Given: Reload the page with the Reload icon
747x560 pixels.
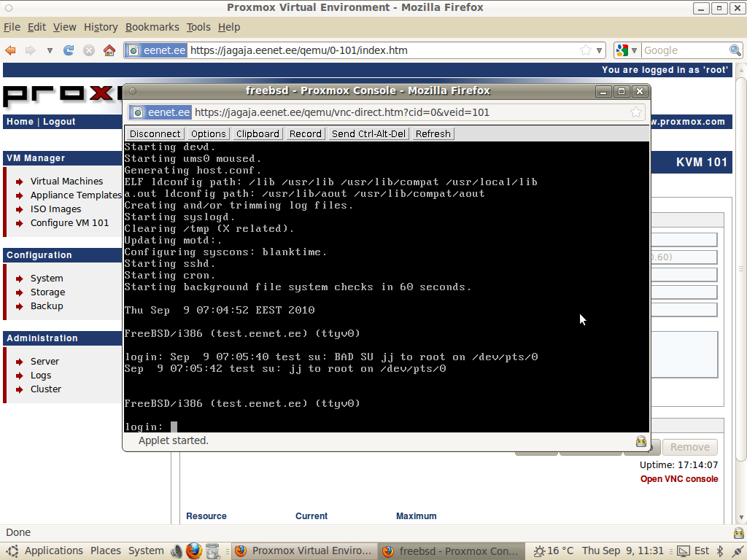Looking at the screenshot, I should coord(69,50).
